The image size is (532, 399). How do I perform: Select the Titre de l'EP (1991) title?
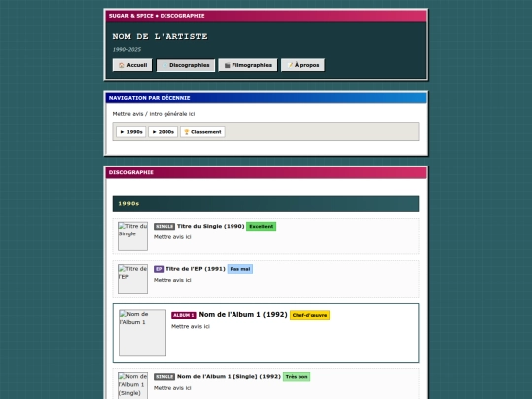[x=195, y=269]
